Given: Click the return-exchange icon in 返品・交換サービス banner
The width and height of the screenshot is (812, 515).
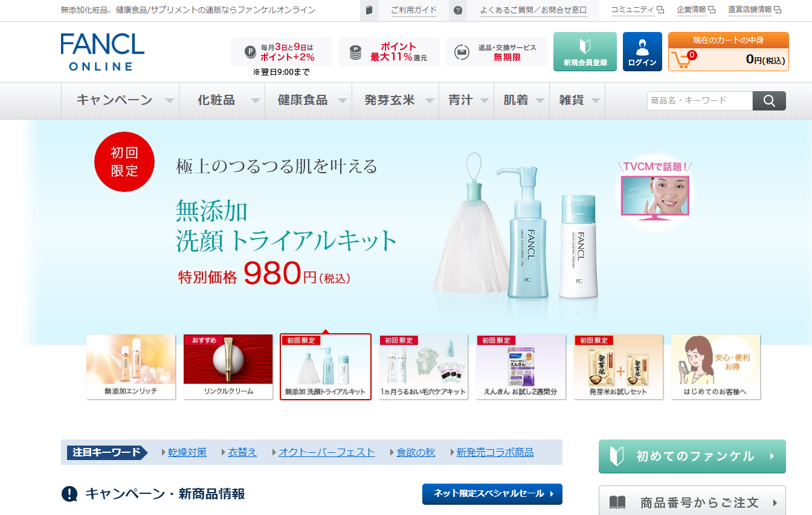Looking at the screenshot, I should coord(462,52).
